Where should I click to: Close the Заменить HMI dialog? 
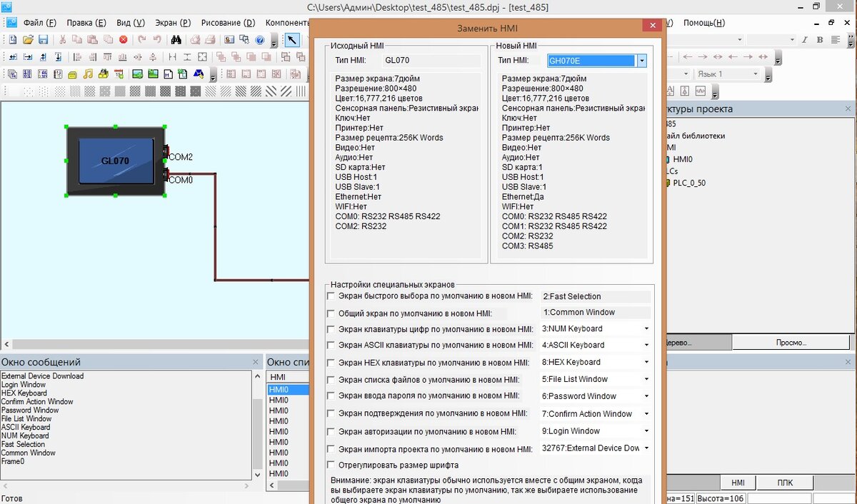tap(651, 26)
